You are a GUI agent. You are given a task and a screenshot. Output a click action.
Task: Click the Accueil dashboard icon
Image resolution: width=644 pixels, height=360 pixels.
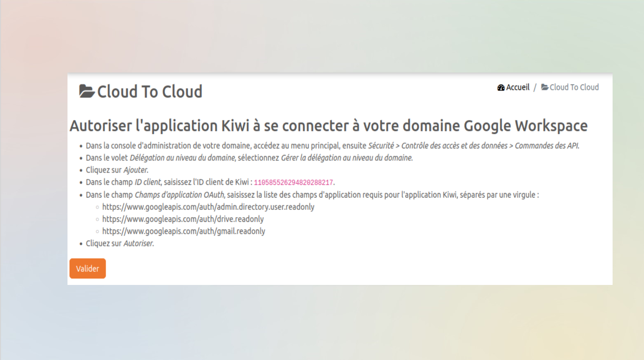tap(501, 88)
